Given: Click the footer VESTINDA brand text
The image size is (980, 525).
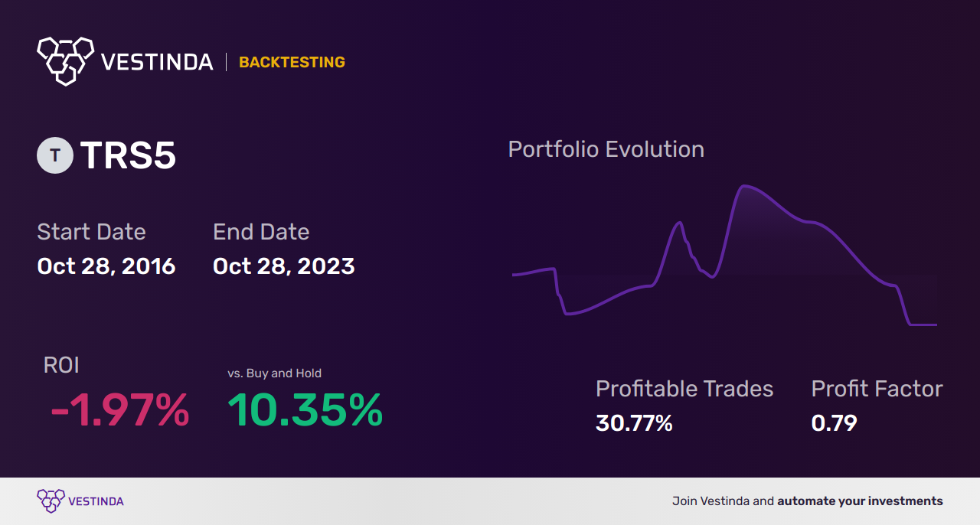Looking at the screenshot, I should [x=96, y=501].
